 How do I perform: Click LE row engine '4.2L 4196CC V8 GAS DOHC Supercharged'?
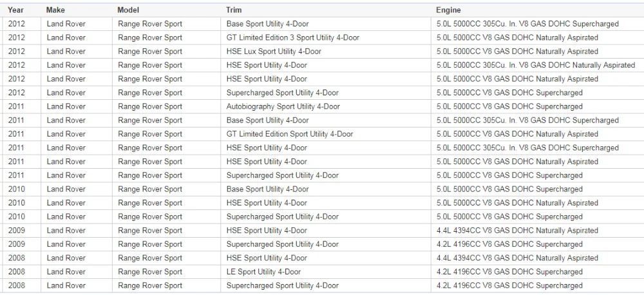(509, 272)
